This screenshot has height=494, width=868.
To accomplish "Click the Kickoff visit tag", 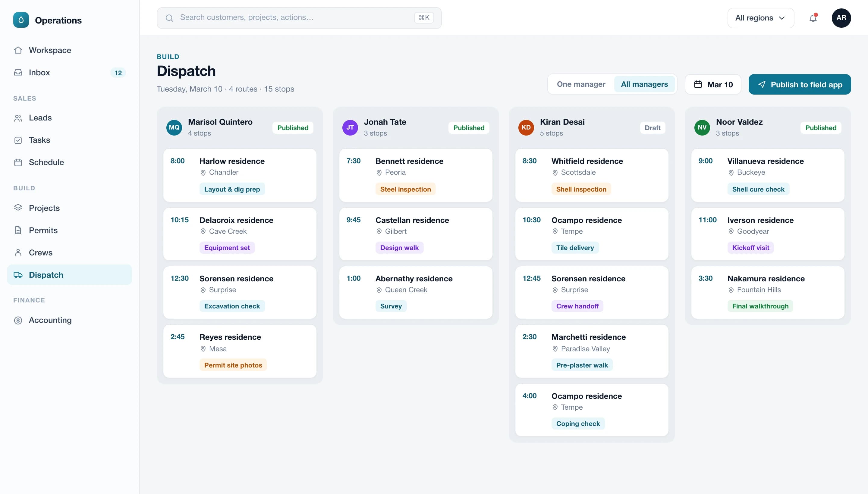I will 750,248.
